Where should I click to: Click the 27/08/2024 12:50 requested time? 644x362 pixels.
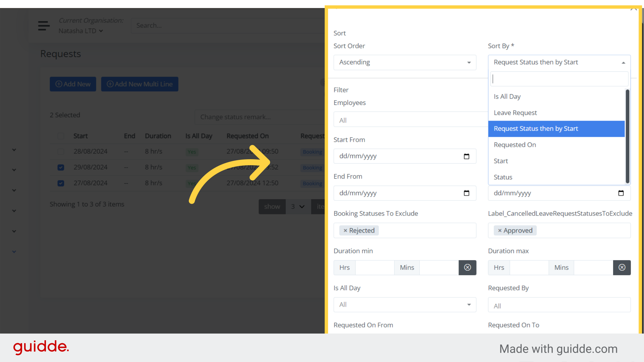click(x=252, y=183)
